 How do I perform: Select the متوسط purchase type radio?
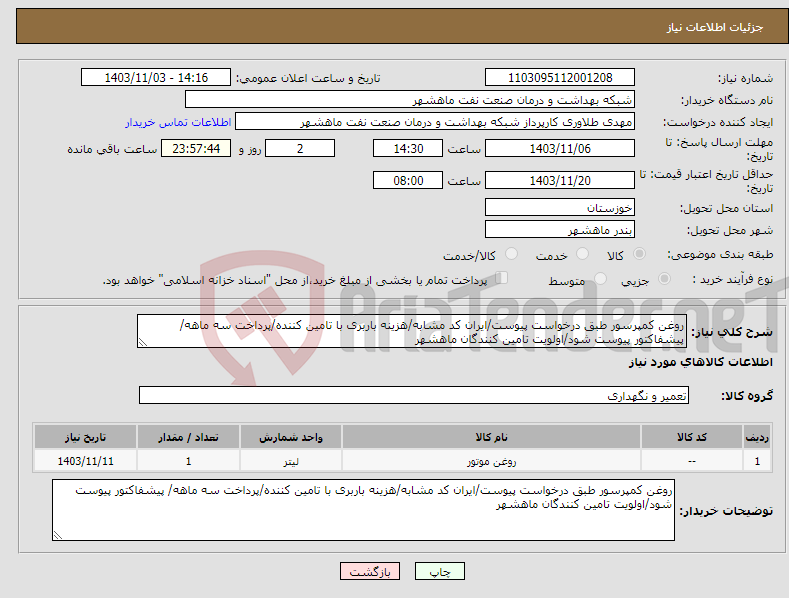click(x=600, y=279)
